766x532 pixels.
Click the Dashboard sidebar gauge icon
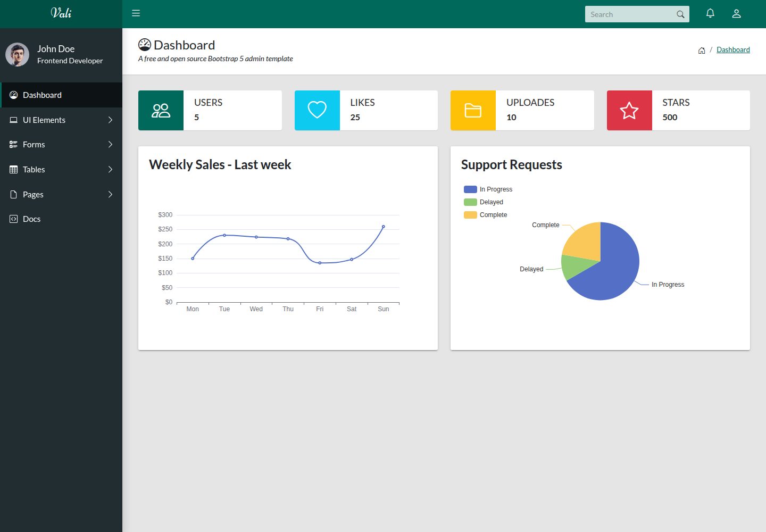[14, 95]
